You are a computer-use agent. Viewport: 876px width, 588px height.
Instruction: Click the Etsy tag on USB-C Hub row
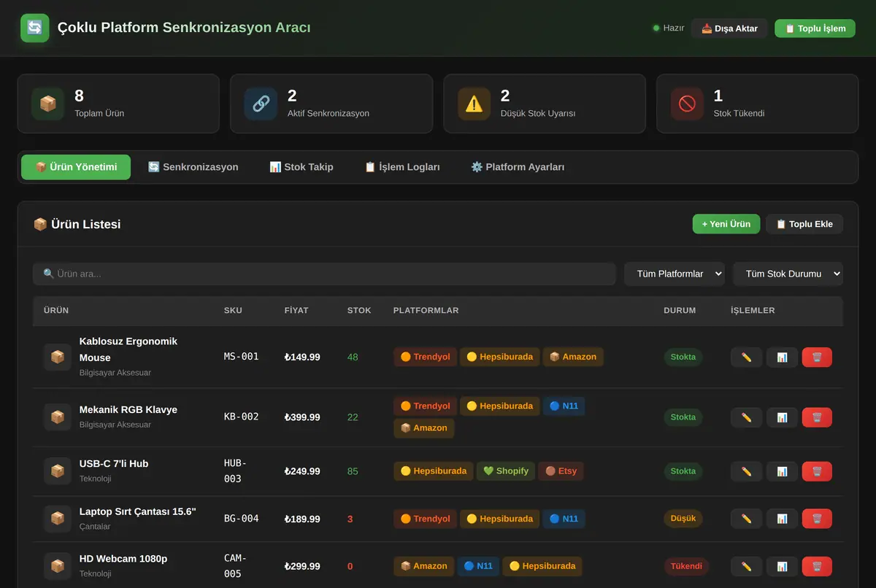[x=561, y=471]
